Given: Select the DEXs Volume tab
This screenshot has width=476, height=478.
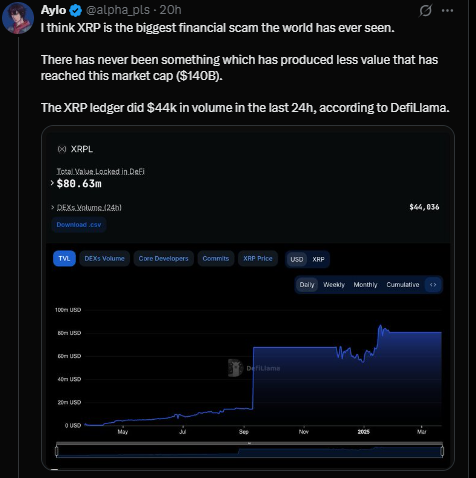Looking at the screenshot, I should [x=104, y=259].
